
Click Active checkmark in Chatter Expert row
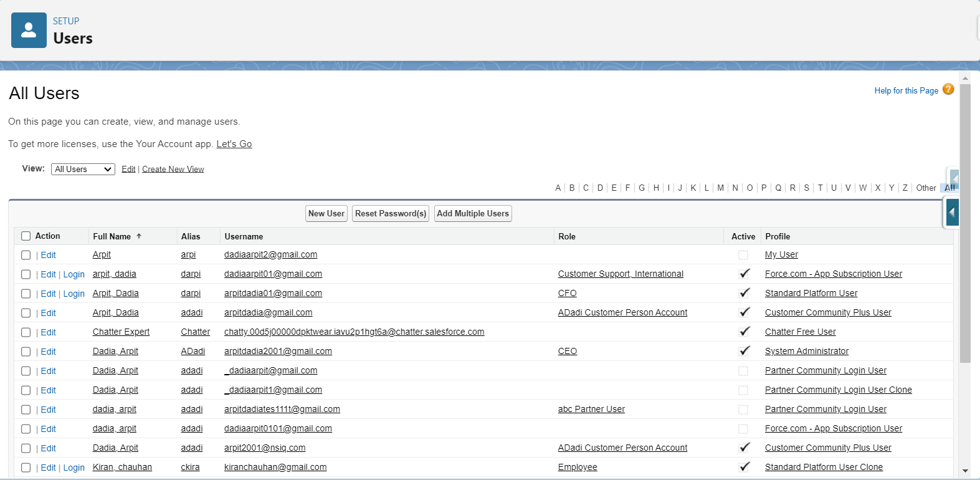pyautogui.click(x=744, y=332)
